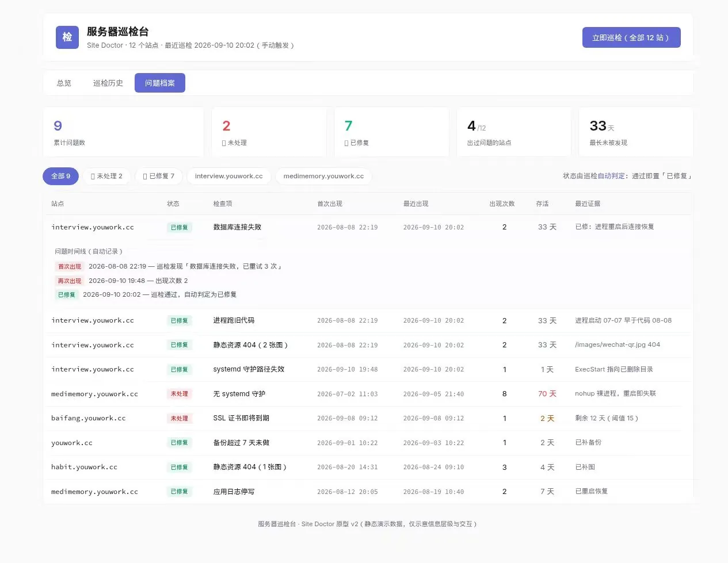Click the 服务器巡检台 page title
This screenshot has width=728, height=563.
point(117,32)
